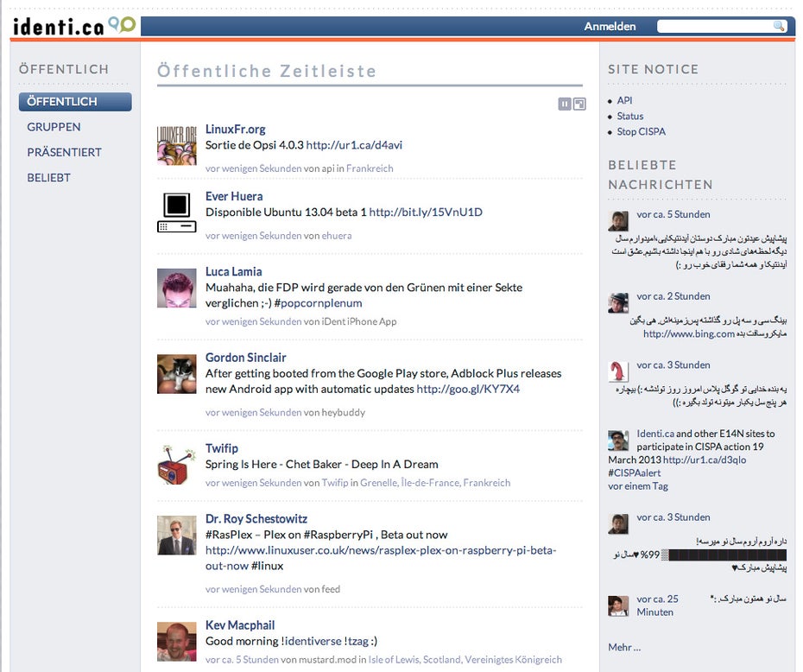Follow the ur1.ca/d3qlo link

click(705, 460)
